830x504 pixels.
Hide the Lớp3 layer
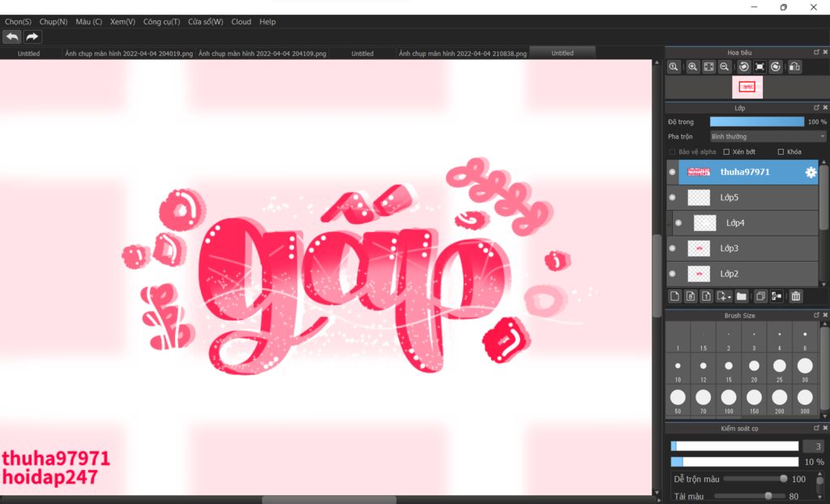(x=672, y=248)
